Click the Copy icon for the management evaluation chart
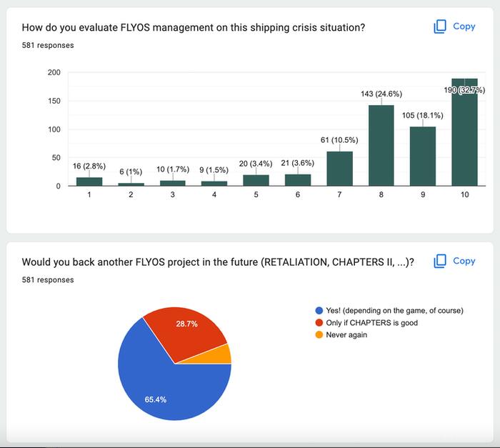The height and width of the screenshot is (448, 500). point(440,26)
